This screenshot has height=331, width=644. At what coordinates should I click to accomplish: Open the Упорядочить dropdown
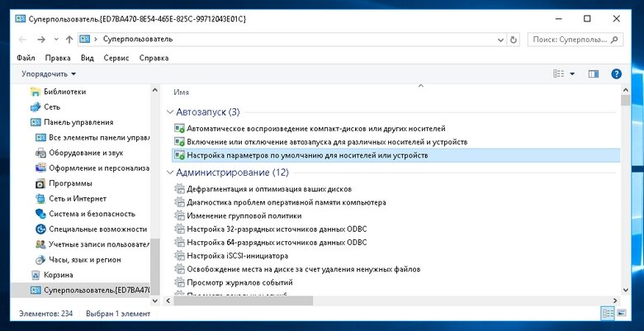point(49,74)
